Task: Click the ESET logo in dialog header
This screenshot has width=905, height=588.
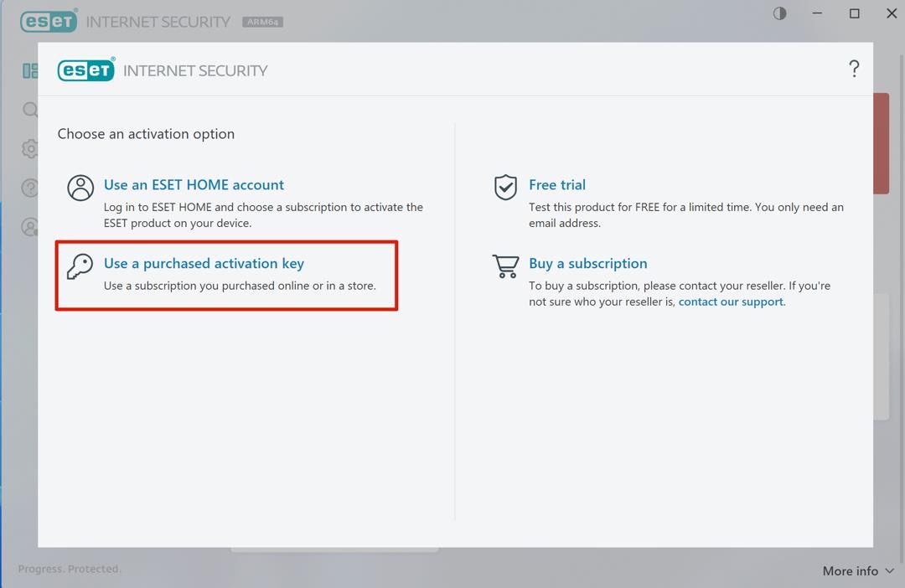Action: coord(86,70)
